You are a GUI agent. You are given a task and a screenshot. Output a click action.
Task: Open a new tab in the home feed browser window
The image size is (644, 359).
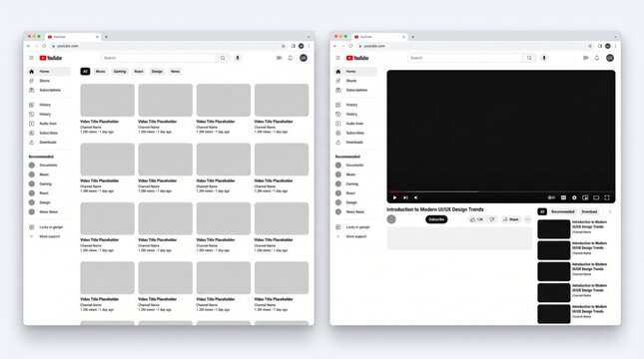click(x=106, y=37)
